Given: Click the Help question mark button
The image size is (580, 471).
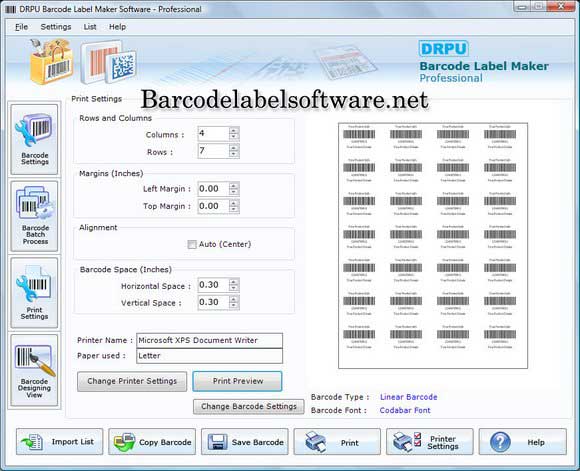Looking at the screenshot, I should coord(522,442).
